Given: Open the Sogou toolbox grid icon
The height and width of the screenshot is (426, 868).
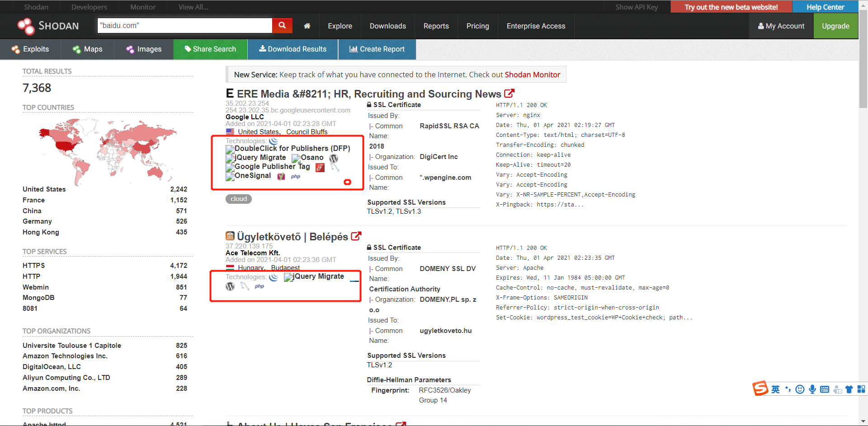Looking at the screenshot, I should (x=861, y=389).
